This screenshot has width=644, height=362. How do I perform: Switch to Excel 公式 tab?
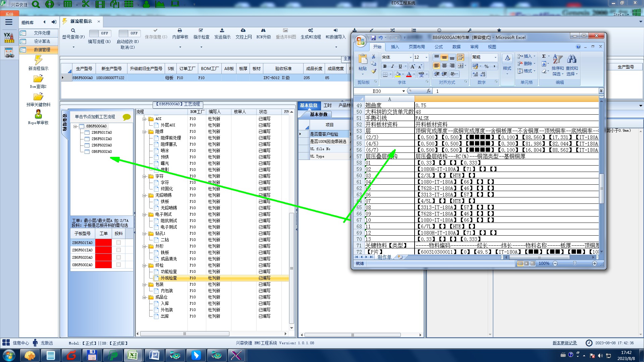(438, 47)
